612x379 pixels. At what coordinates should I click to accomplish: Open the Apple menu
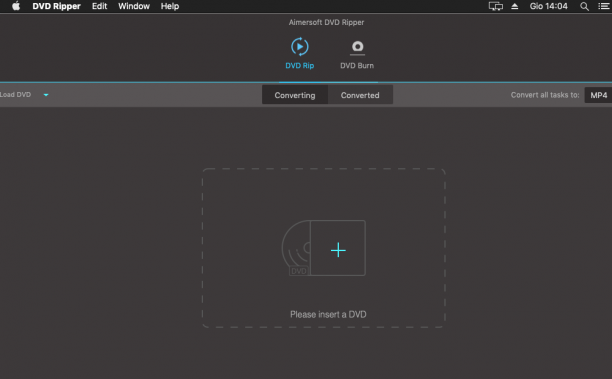click(16, 6)
